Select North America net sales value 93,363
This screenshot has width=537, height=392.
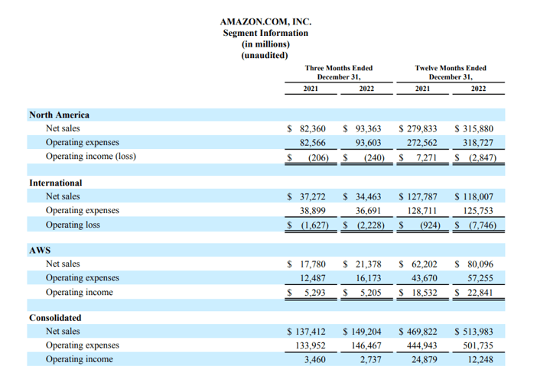coord(368,128)
